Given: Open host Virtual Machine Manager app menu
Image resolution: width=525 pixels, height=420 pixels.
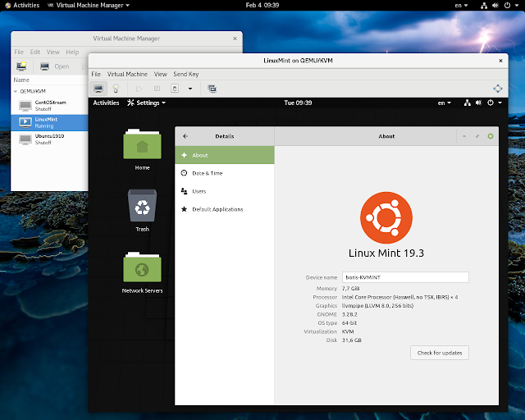Looking at the screenshot, I should [89, 5].
